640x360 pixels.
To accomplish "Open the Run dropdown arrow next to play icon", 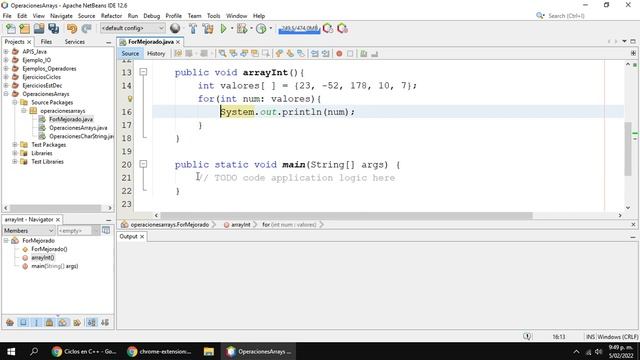I will pyautogui.click(x=232, y=29).
